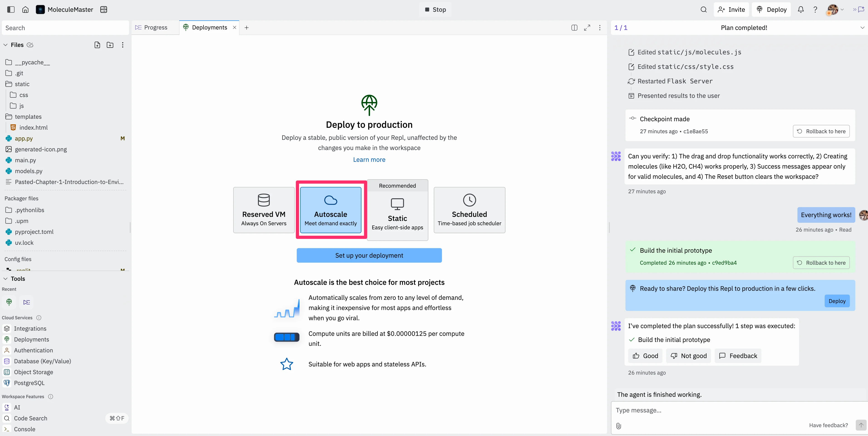Screen dimensions: 868x436
Task: Toggle split pane layout icon
Action: [574, 28]
